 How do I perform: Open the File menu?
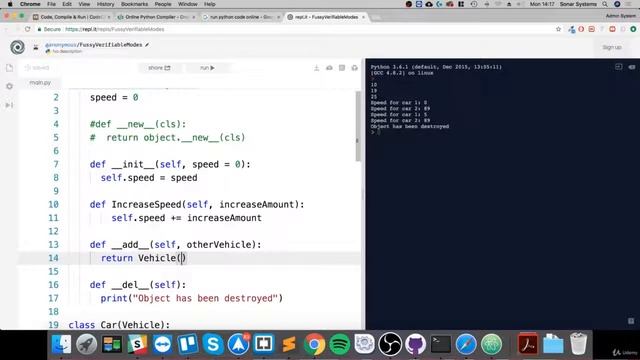pyautogui.click(x=51, y=4)
